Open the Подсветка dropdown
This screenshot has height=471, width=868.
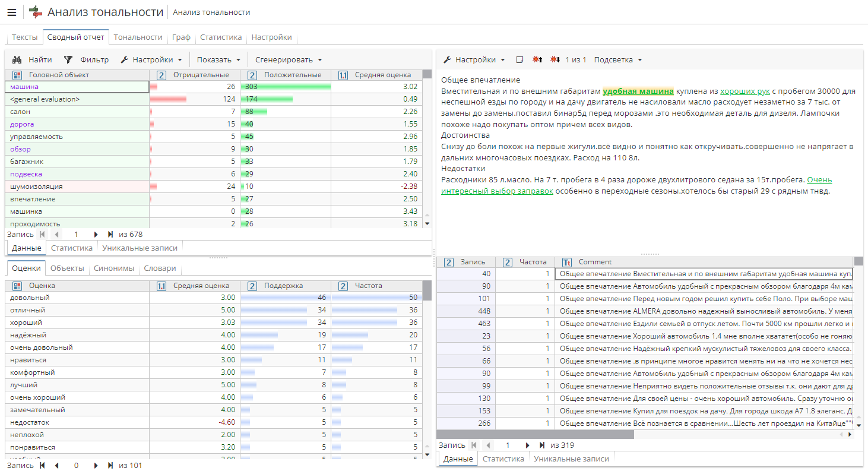(x=618, y=59)
